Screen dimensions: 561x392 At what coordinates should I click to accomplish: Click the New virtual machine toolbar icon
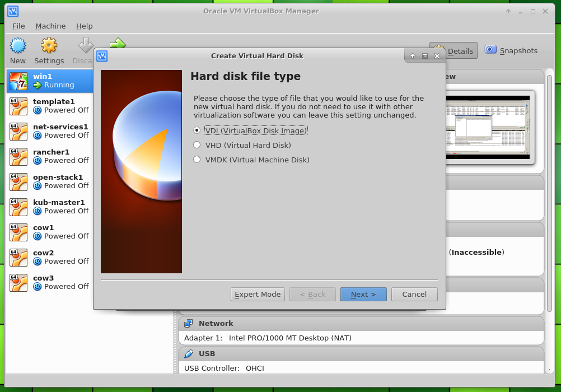click(18, 46)
